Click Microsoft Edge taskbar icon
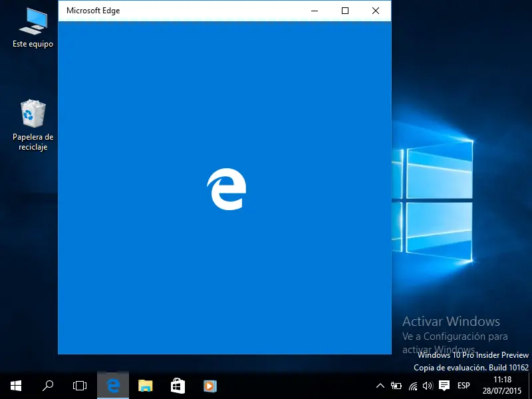Image resolution: width=532 pixels, height=399 pixels. coord(113,386)
